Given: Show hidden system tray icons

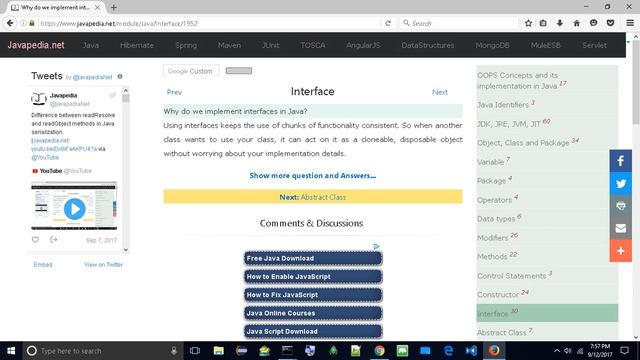Looking at the screenshot, I should coord(557,351).
